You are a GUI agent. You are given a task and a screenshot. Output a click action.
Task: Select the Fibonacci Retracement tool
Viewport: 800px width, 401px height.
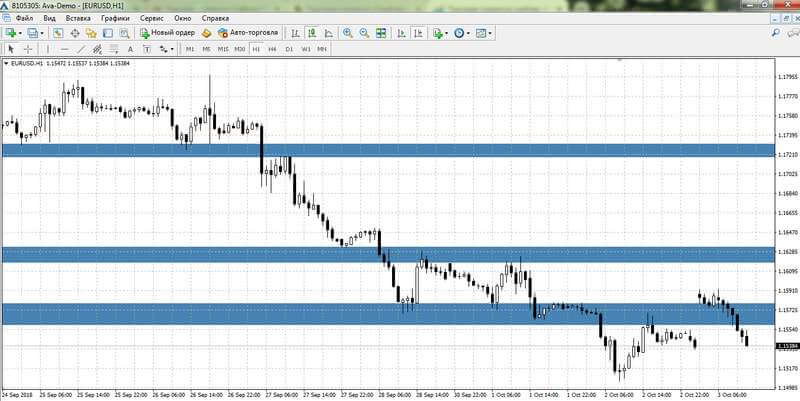click(x=114, y=49)
